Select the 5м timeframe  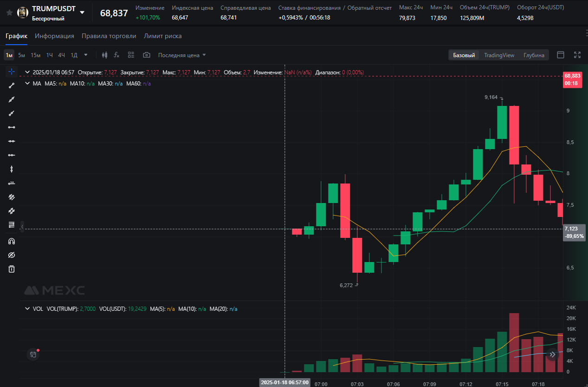coord(22,55)
